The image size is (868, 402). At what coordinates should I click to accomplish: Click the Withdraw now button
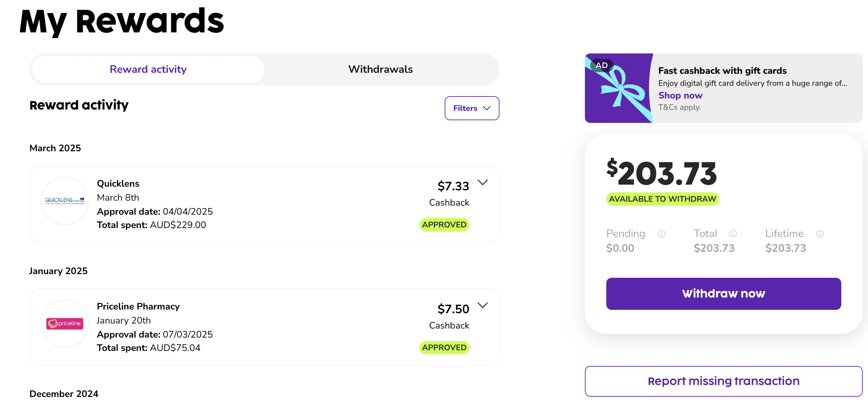(x=723, y=293)
